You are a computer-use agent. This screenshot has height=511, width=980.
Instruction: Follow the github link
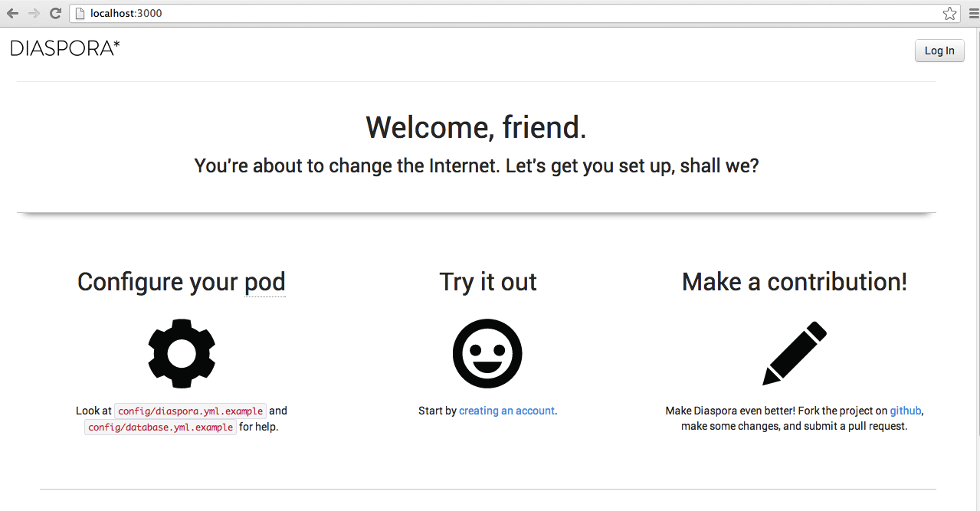pyautogui.click(x=906, y=411)
